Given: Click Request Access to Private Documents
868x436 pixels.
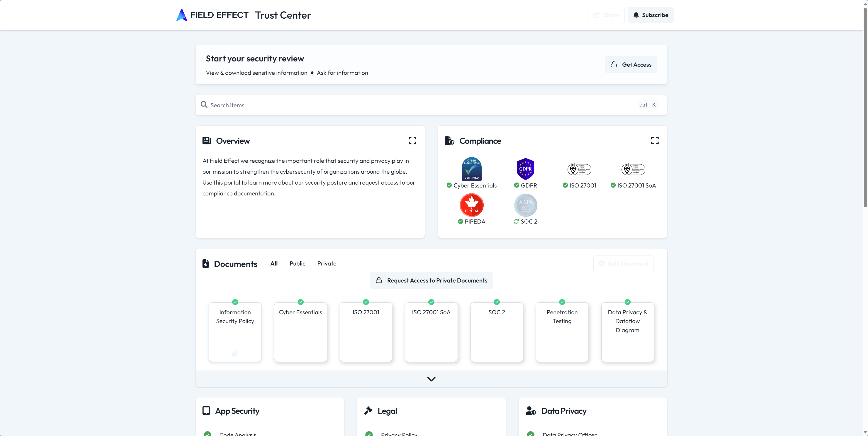Looking at the screenshot, I should 431,280.
